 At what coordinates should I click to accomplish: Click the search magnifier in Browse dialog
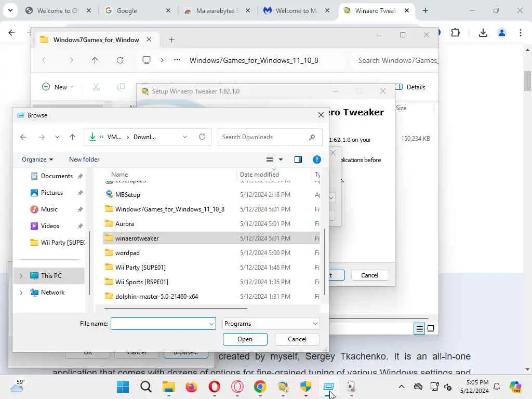pyautogui.click(x=312, y=137)
